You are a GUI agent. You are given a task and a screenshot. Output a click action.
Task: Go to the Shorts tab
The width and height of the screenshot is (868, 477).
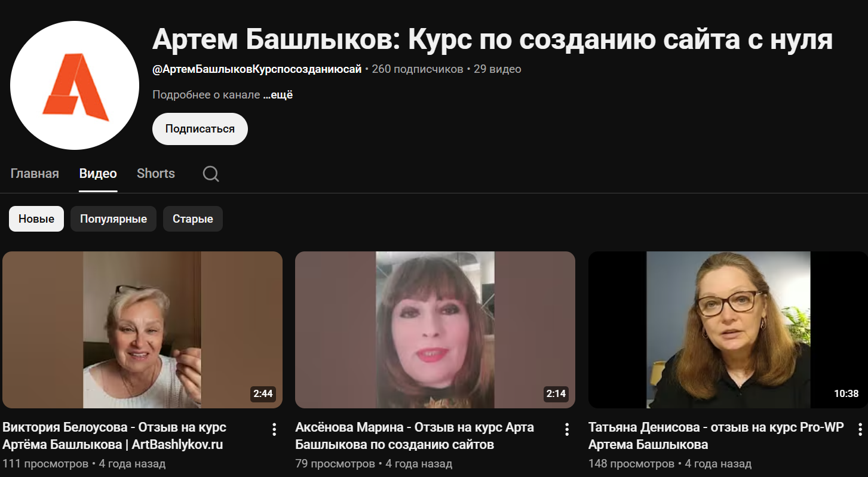tap(156, 174)
